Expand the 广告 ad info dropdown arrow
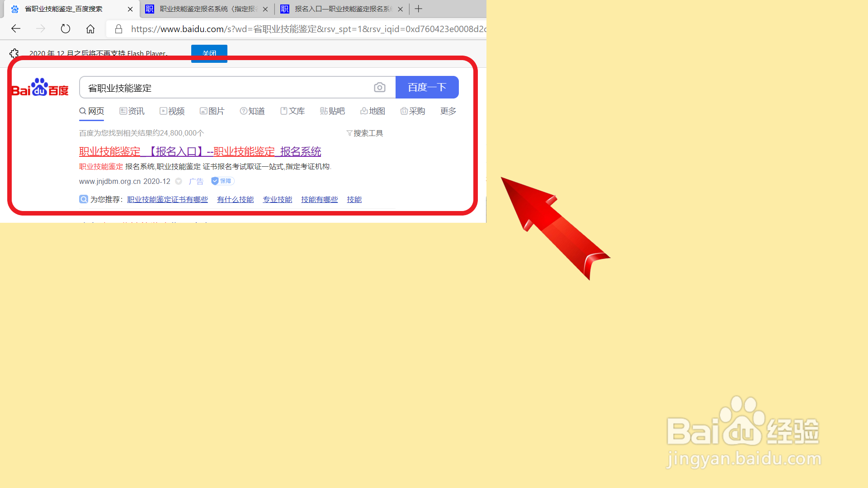868x488 pixels. pyautogui.click(x=178, y=181)
